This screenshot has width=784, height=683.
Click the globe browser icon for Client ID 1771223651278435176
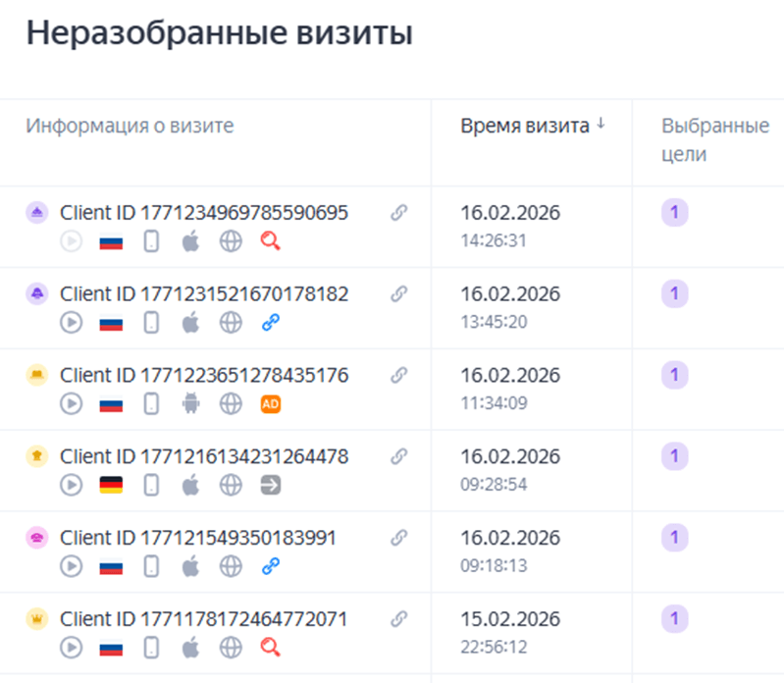(x=231, y=402)
